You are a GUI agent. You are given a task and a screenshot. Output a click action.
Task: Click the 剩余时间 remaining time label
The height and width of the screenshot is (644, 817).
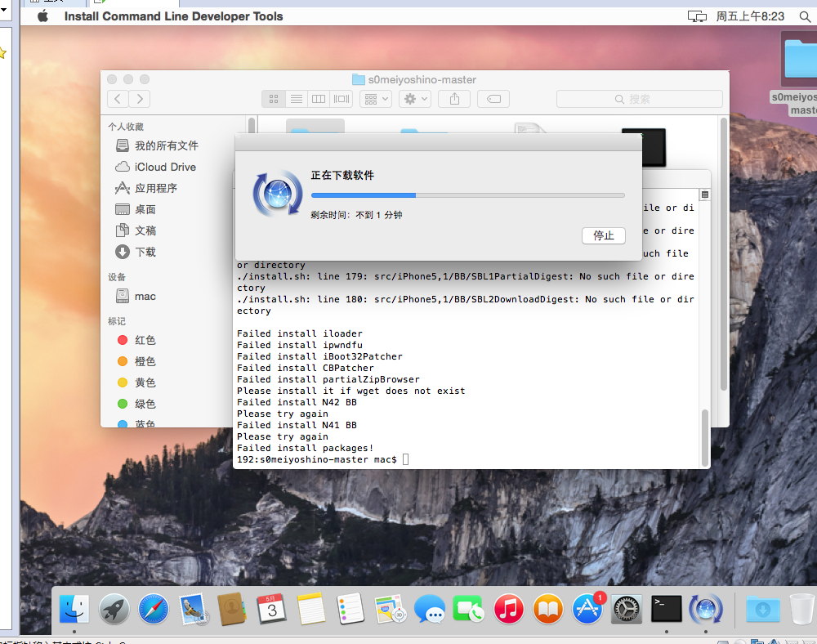[x=356, y=215]
